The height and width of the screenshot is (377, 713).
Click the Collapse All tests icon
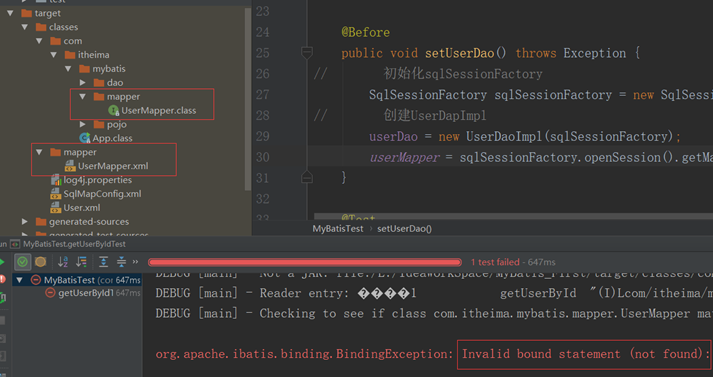121,261
